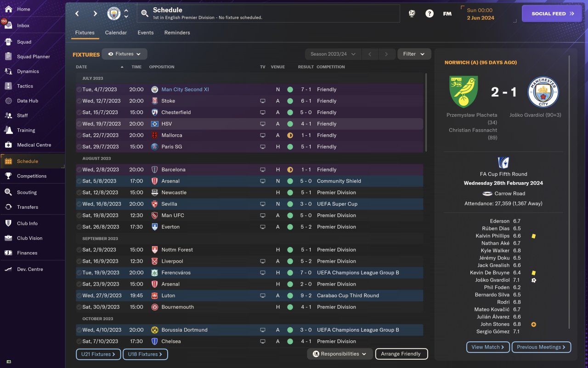588x368 pixels.
Task: Expand the Season 2023/24 dropdown
Action: tap(333, 54)
